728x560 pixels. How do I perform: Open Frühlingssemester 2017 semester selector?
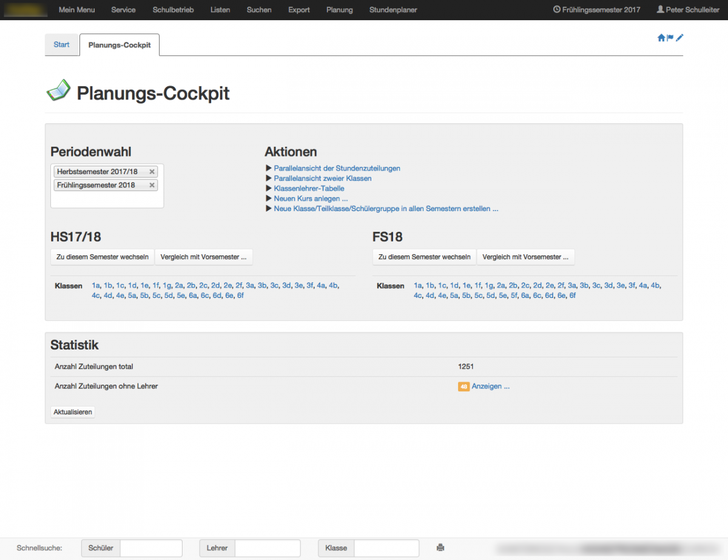coord(596,10)
